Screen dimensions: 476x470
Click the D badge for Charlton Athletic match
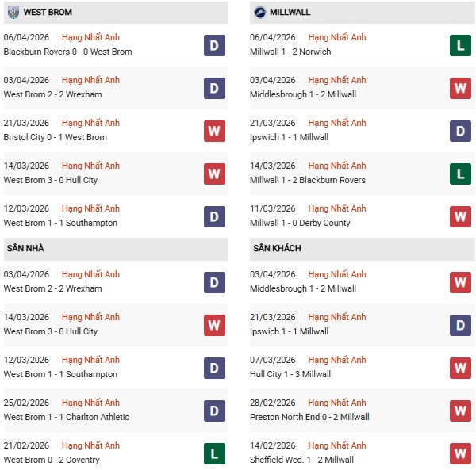coord(214,411)
